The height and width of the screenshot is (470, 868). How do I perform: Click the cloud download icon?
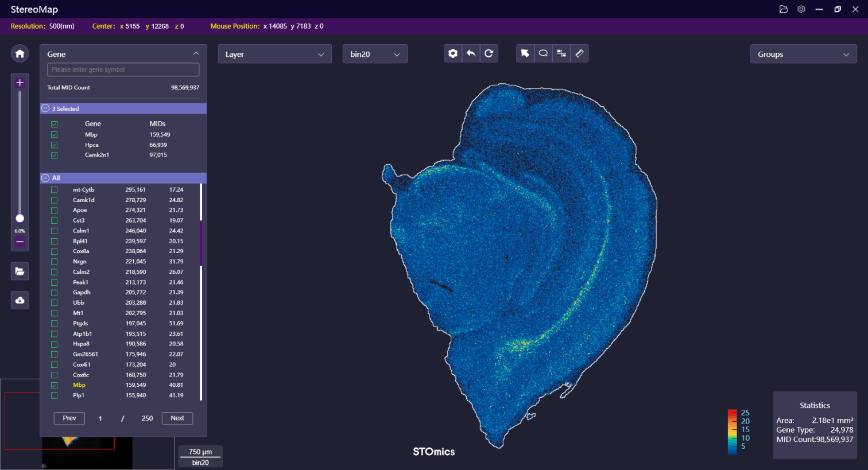pos(20,300)
